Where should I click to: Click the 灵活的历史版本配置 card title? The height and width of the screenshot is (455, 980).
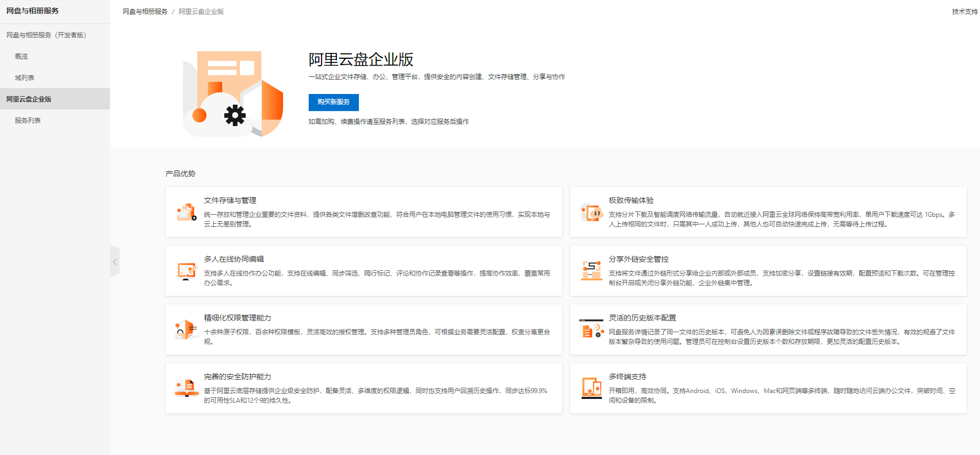tap(642, 318)
